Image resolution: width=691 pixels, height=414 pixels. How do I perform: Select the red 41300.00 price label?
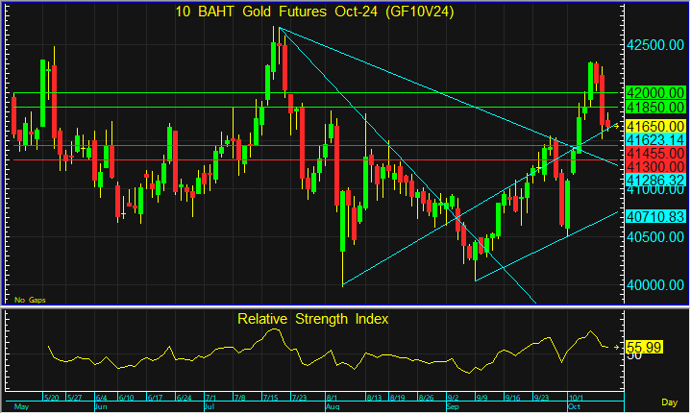pos(656,167)
